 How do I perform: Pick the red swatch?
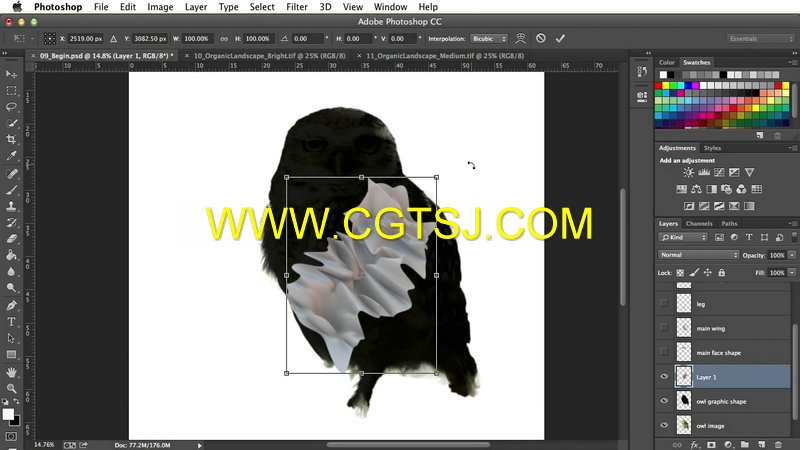coord(658,86)
